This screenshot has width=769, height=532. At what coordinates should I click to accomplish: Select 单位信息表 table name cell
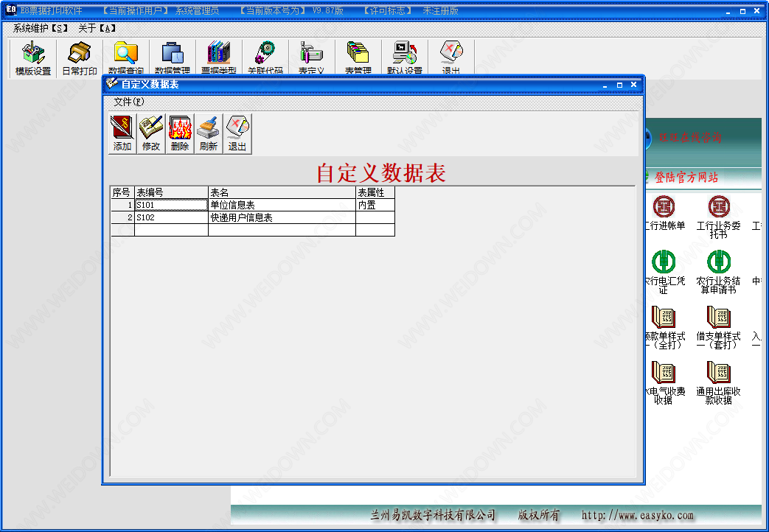[x=282, y=205]
